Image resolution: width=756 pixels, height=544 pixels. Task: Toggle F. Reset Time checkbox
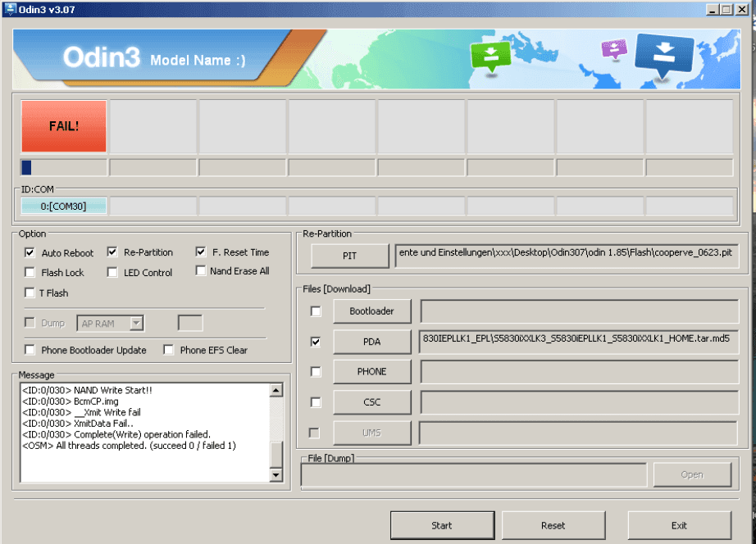(x=201, y=252)
